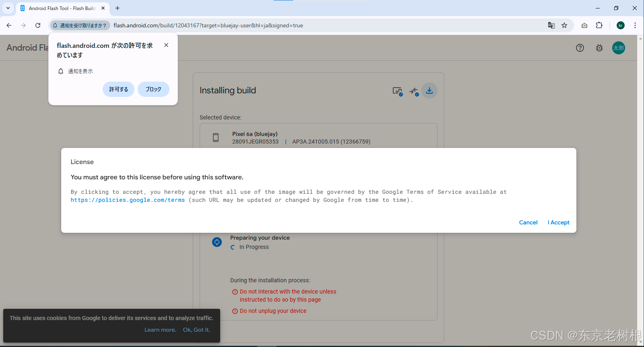644x347 pixels.
Task: Click the notification request chip in address bar
Action: point(80,25)
